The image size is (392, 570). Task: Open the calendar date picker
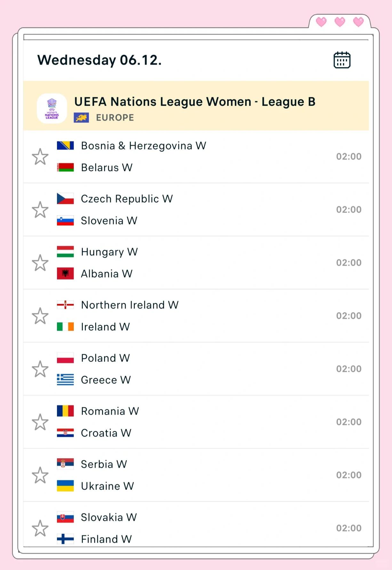[x=342, y=60]
